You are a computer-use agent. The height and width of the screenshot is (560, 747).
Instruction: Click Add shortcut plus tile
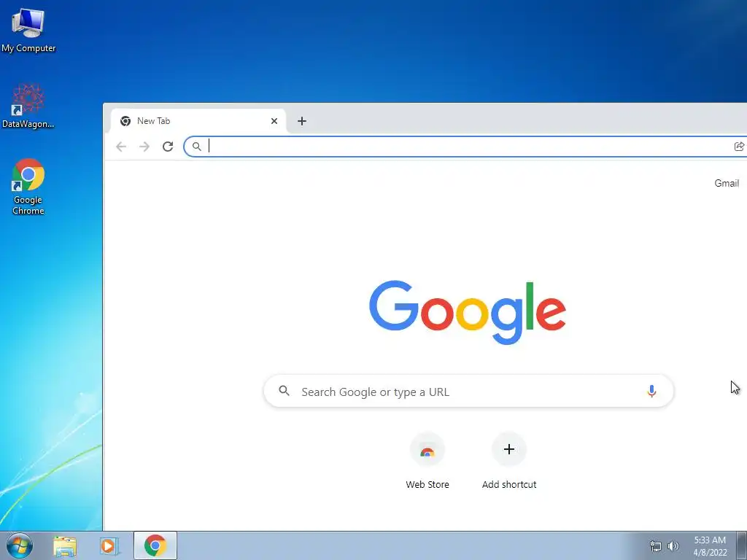point(508,449)
